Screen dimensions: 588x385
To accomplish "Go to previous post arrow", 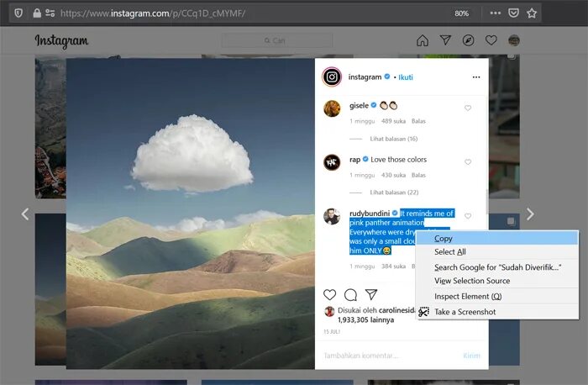I will click(25, 214).
